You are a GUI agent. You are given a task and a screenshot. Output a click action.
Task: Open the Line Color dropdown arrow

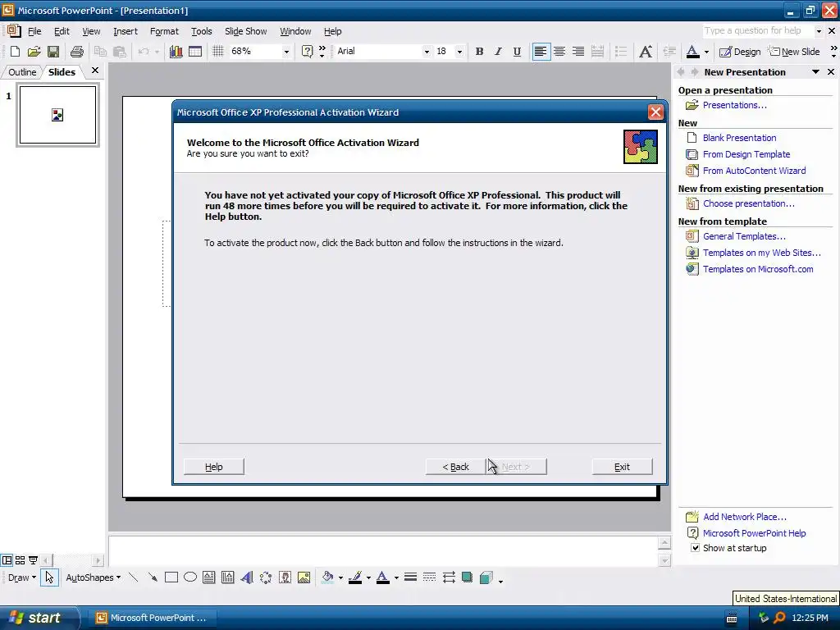point(368,578)
